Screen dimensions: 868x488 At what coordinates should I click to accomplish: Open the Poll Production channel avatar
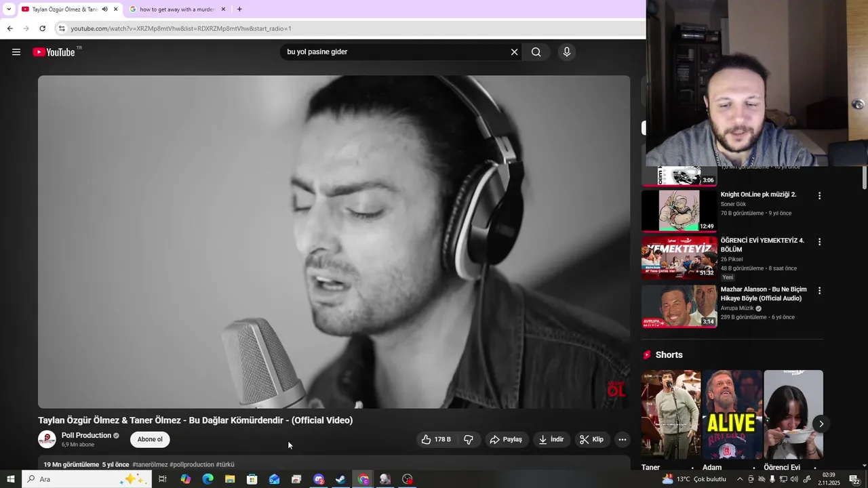47,439
